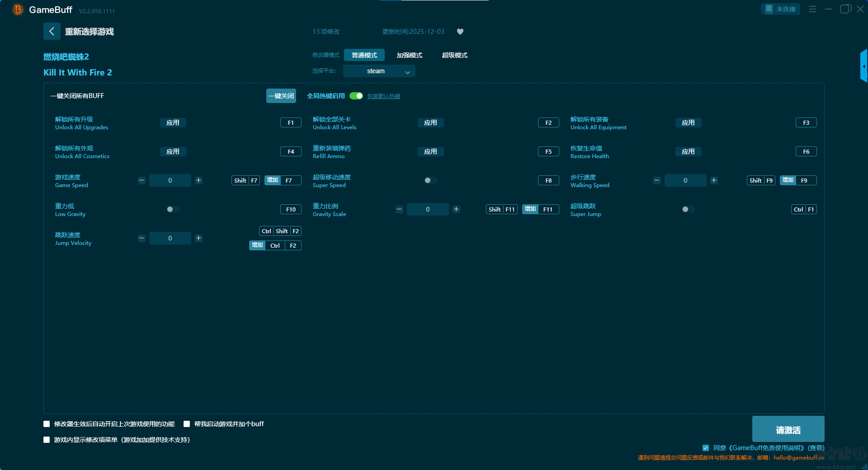The height and width of the screenshot is (470, 868).
Task: Click the back arrow to reselect game
Action: click(x=52, y=31)
